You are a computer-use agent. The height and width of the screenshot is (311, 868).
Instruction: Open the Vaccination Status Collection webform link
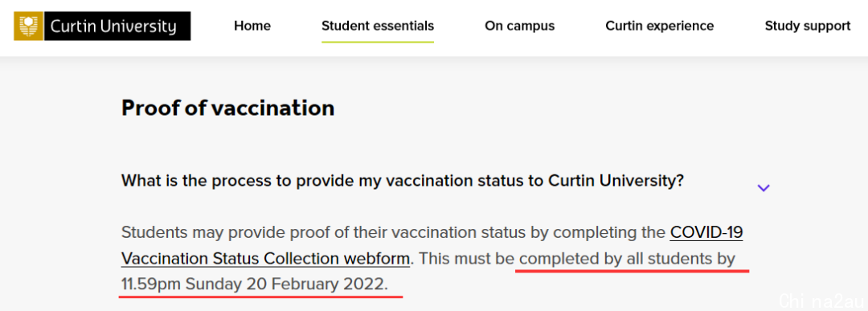[266, 259]
